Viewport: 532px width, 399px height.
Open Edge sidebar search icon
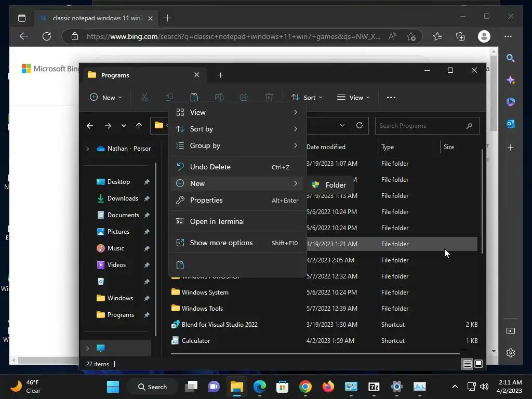click(x=511, y=58)
